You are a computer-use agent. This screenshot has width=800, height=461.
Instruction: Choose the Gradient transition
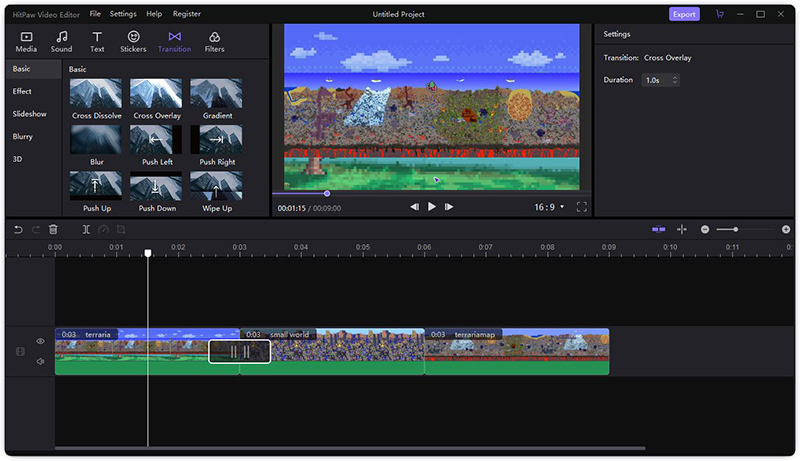[216, 99]
